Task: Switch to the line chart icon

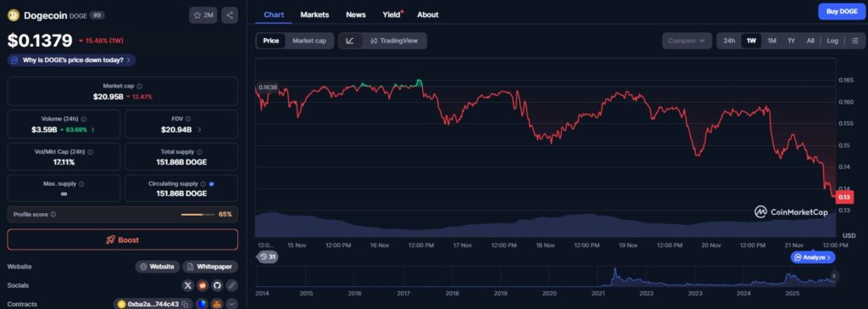Action: [x=350, y=41]
